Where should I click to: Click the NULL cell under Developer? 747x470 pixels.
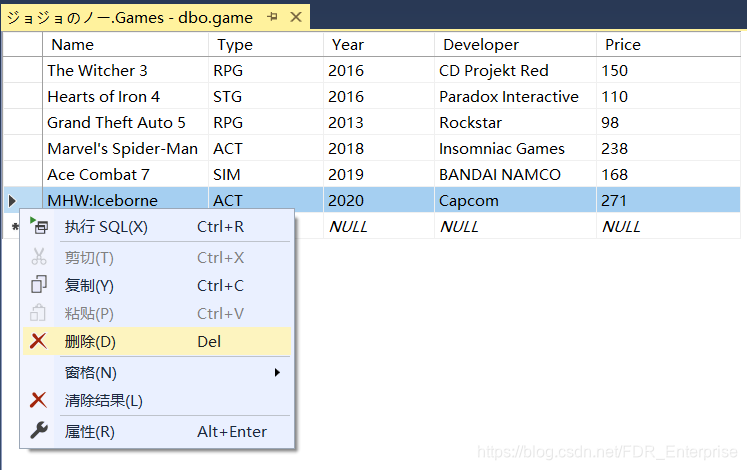tap(515, 226)
